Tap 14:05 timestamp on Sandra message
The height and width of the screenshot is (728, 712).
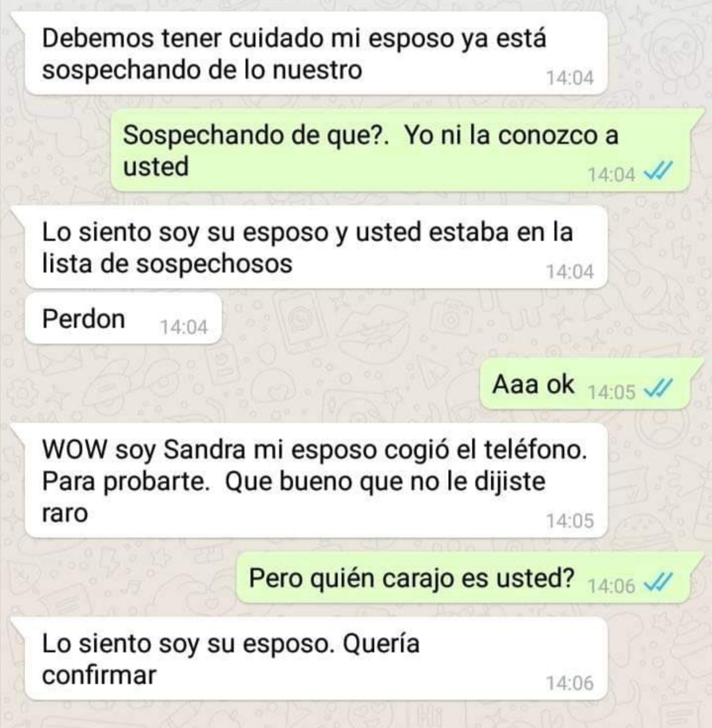569,520
